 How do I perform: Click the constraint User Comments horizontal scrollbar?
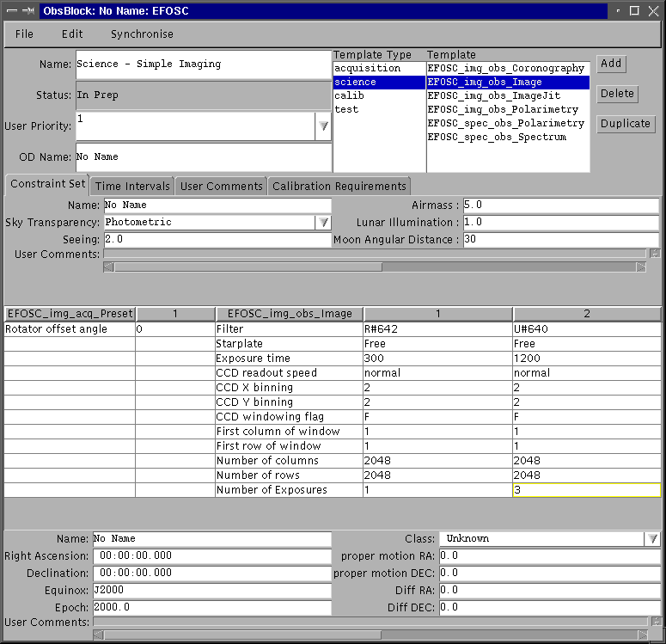point(374,267)
